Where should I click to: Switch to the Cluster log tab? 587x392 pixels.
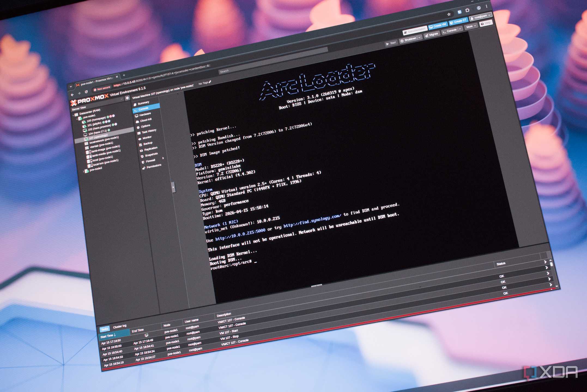[x=120, y=326]
